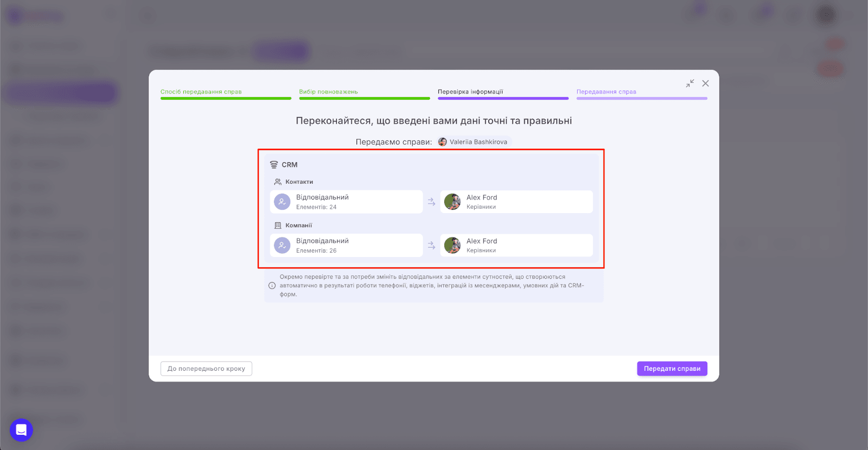This screenshot has height=450, width=868.
Task: Open the 'Вибір повноважень' step
Action: pyautogui.click(x=365, y=94)
